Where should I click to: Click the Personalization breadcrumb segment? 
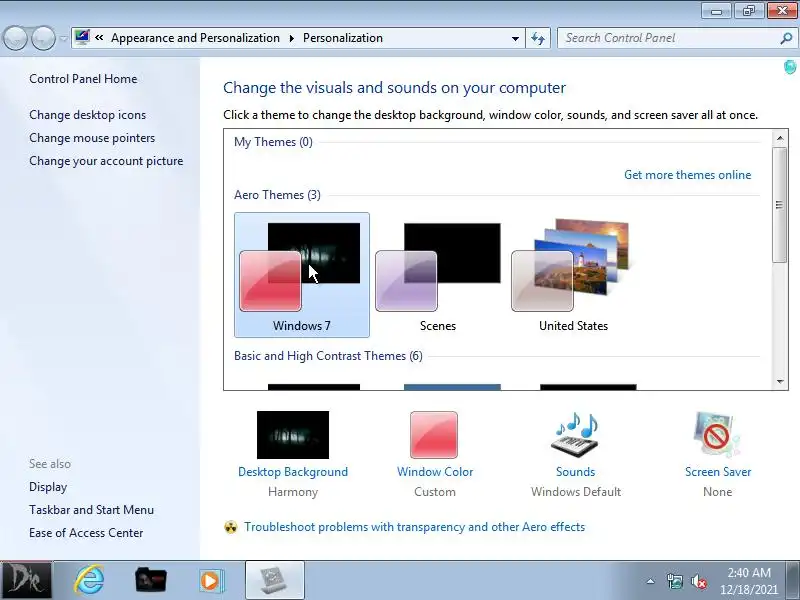tap(343, 38)
